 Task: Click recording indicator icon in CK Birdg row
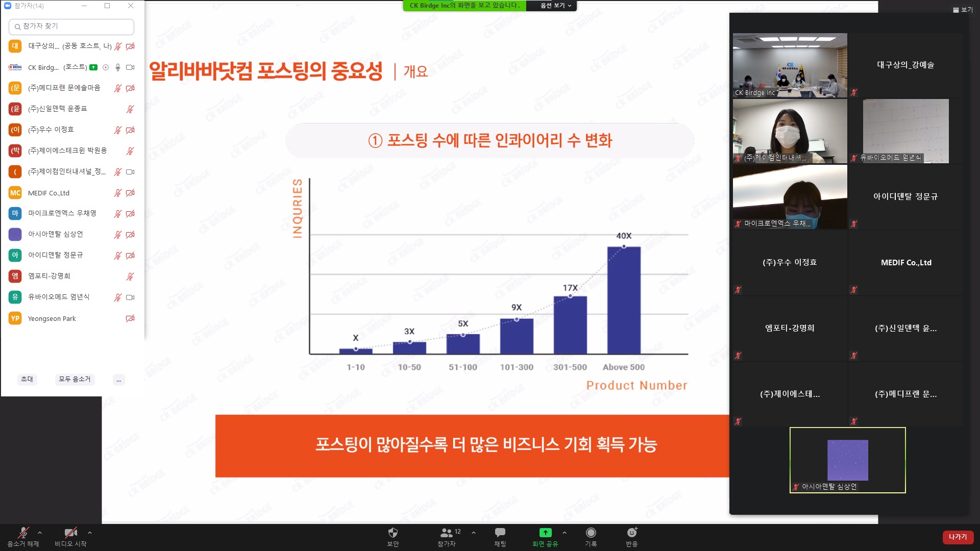[106, 67]
